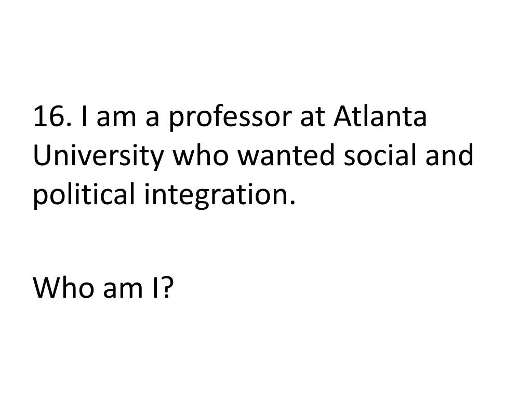
Task: Click the word "Who" in the last line
Action: [59, 287]
